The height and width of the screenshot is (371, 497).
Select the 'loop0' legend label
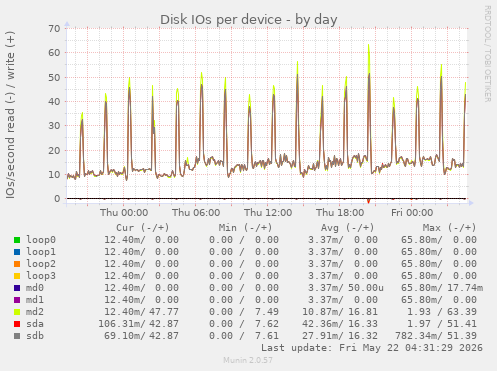point(41,240)
